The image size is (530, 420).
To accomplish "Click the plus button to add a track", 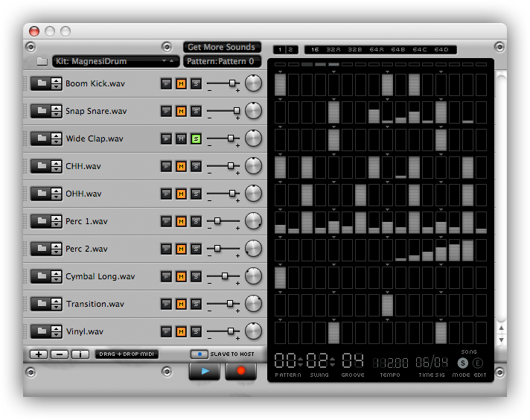I will pyautogui.click(x=38, y=354).
